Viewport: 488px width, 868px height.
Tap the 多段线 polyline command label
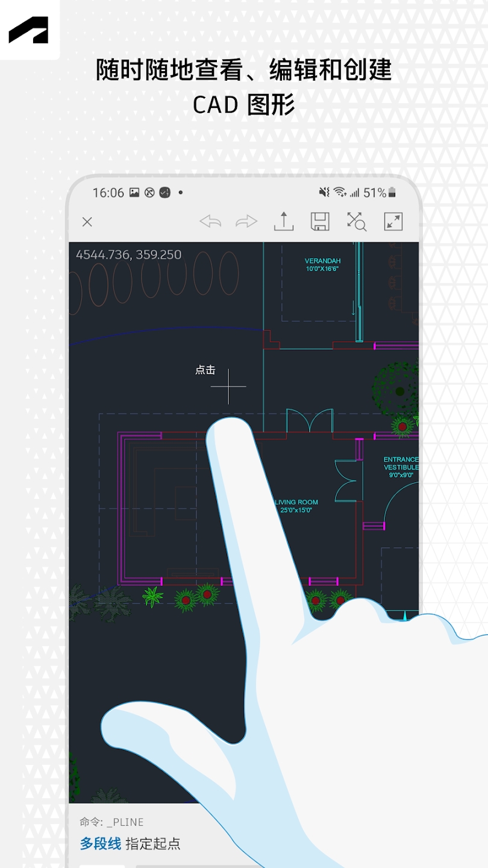coord(98,844)
